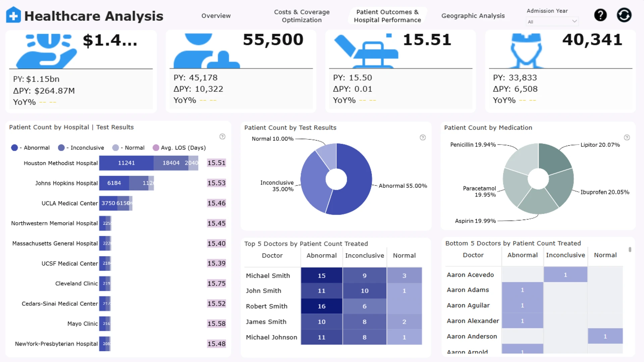Click the hand holding money cost icon
Screen dimensions: 644x362
(x=46, y=50)
